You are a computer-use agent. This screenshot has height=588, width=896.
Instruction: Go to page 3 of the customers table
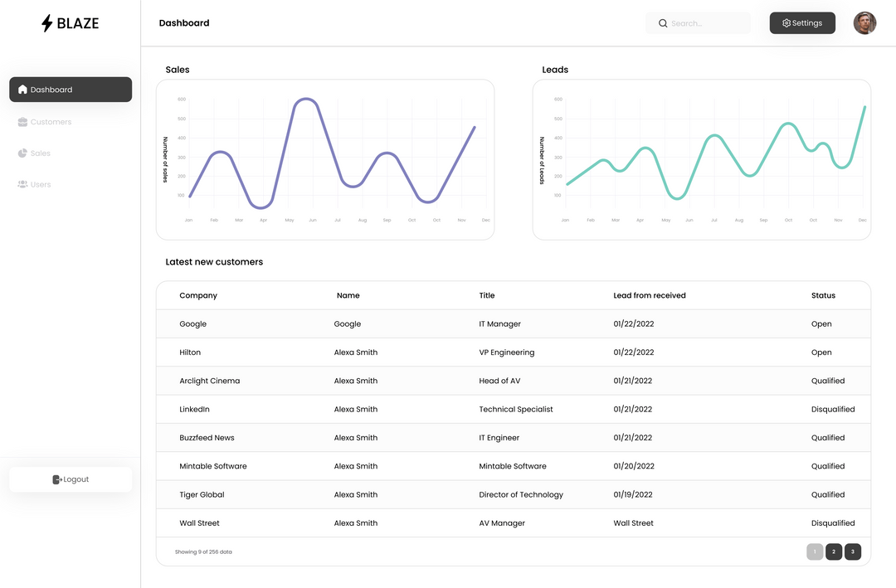point(853,552)
